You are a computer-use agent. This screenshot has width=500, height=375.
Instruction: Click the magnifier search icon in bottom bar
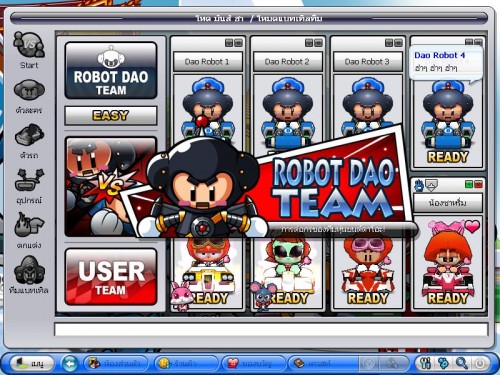462,363
